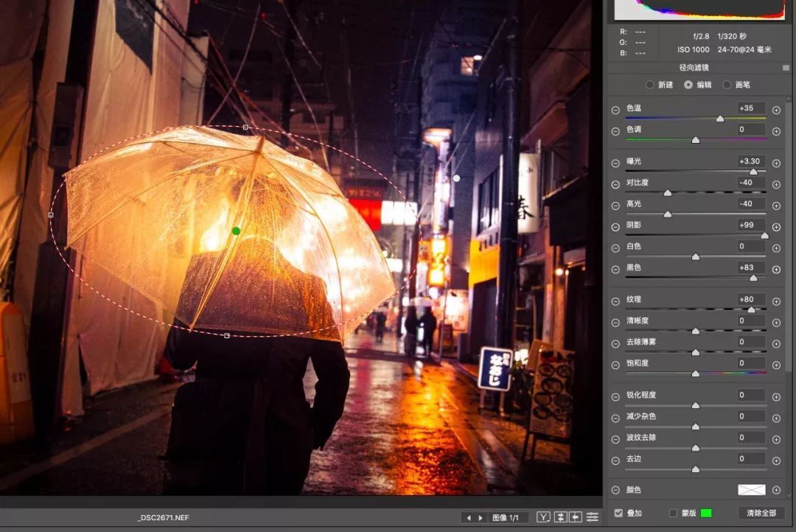796x532 pixels.
Task: Click the green mask color swatch
Action: point(705,514)
